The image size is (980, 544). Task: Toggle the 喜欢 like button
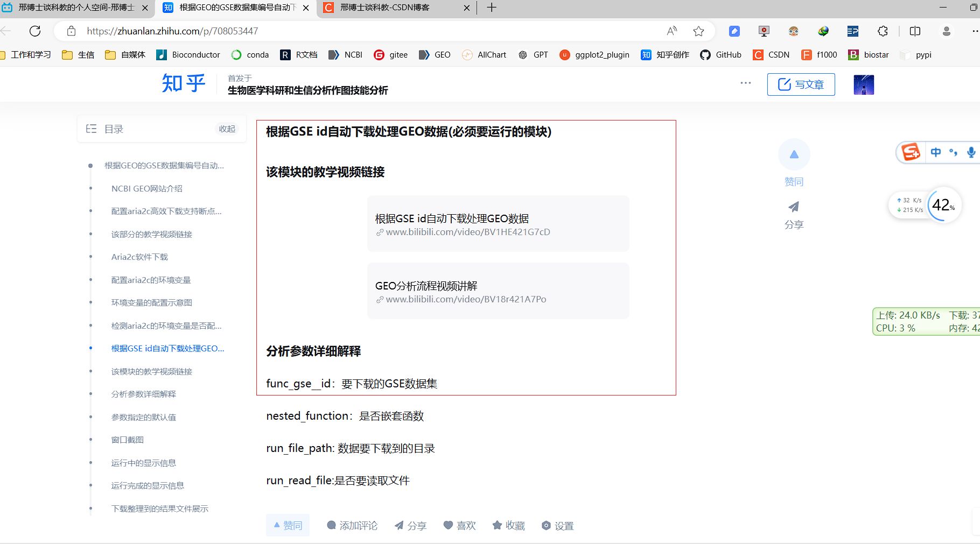(459, 525)
